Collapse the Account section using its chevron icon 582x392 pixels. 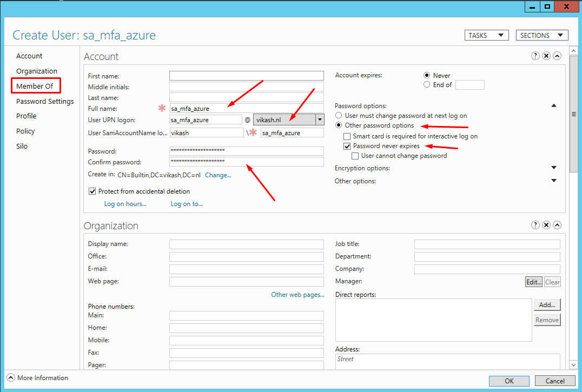(x=557, y=56)
